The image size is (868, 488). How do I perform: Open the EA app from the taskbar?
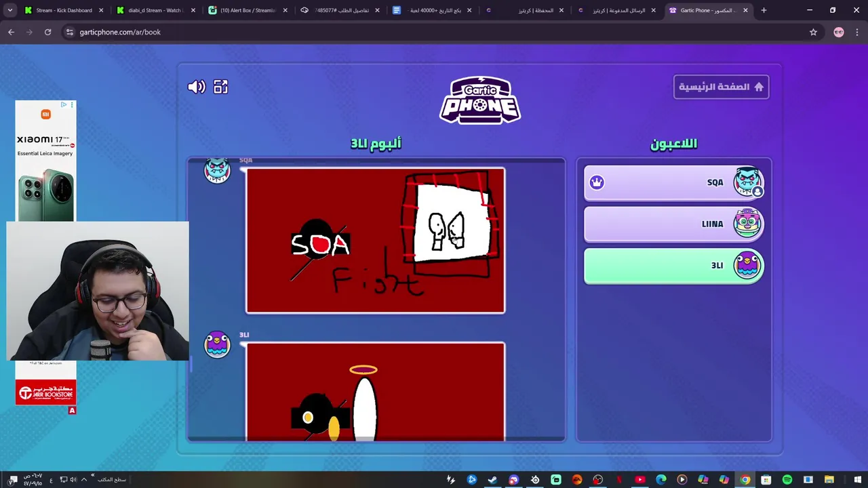577,480
